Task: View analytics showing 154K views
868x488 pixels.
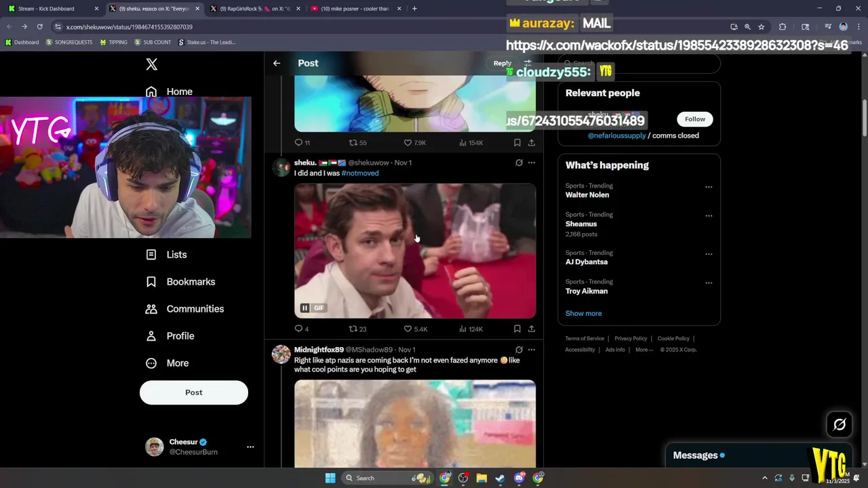Action: [471, 142]
